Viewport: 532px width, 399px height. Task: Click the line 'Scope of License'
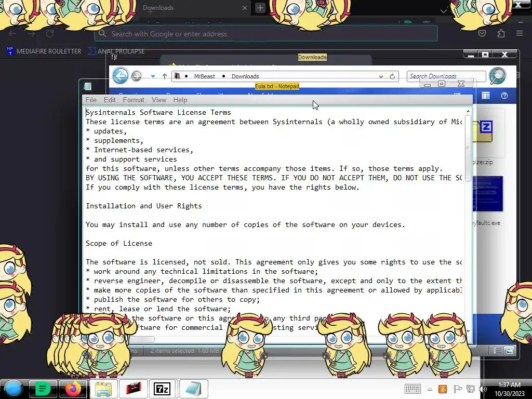tap(119, 243)
